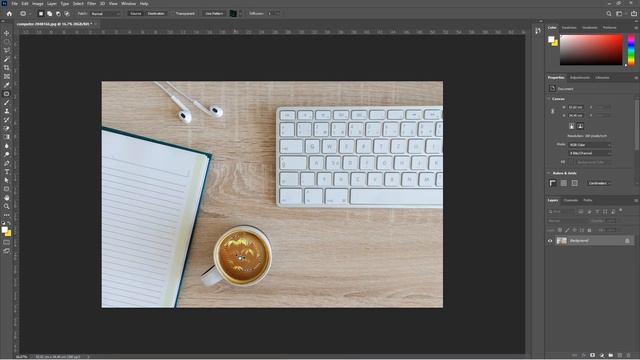Viewport: 640px width, 360px height.
Task: Open the Window menu
Action: 129,4
